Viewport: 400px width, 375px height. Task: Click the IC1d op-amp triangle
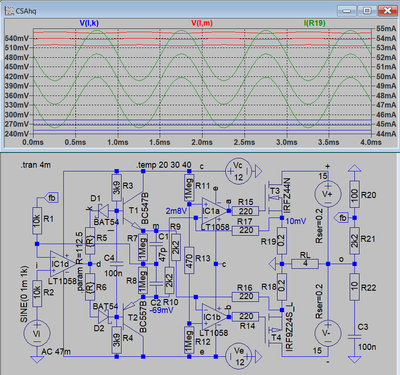coord(62,264)
